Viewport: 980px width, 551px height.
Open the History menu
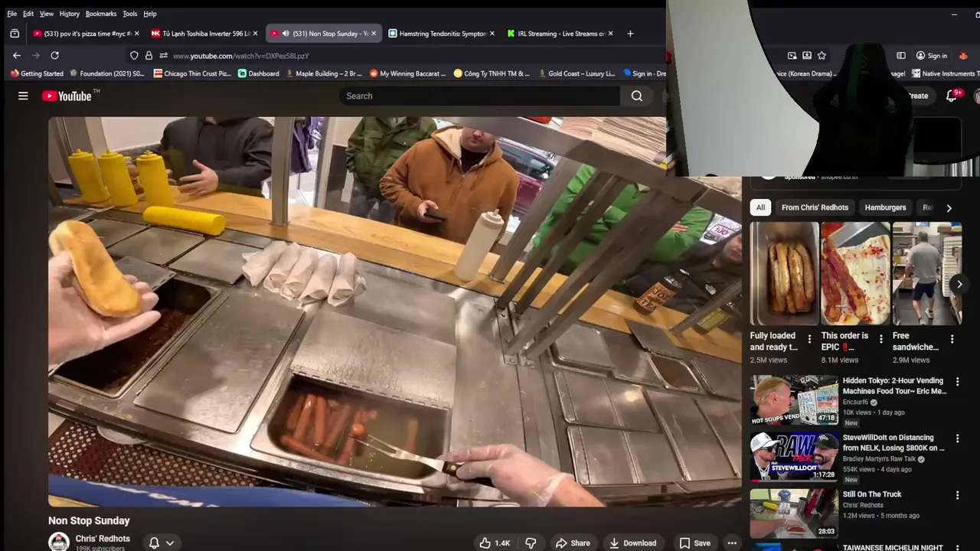pyautogui.click(x=70, y=14)
